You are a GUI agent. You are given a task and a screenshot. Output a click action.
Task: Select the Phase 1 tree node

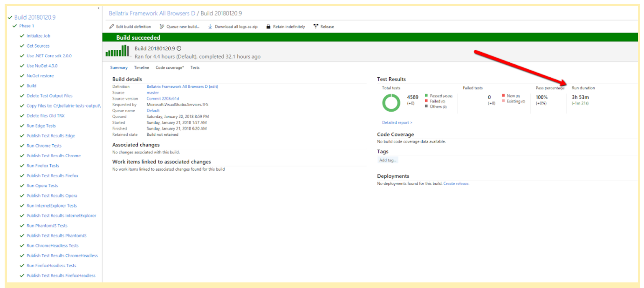click(27, 26)
